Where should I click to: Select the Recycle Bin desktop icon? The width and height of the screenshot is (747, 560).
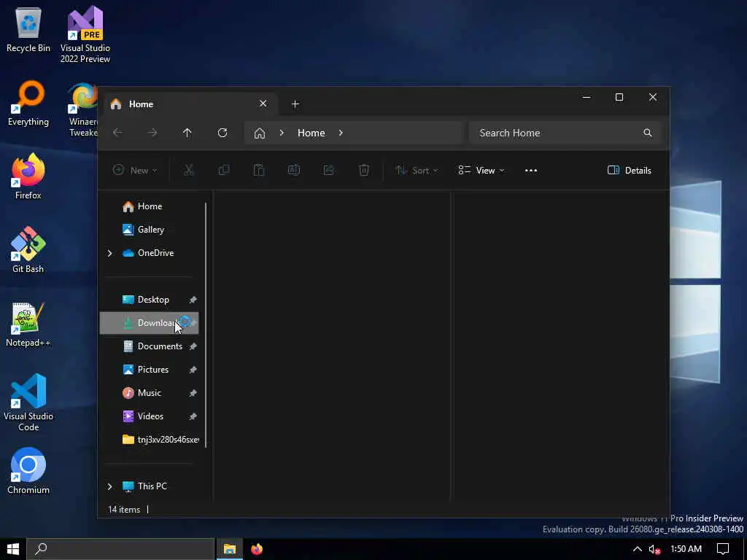coord(28,31)
